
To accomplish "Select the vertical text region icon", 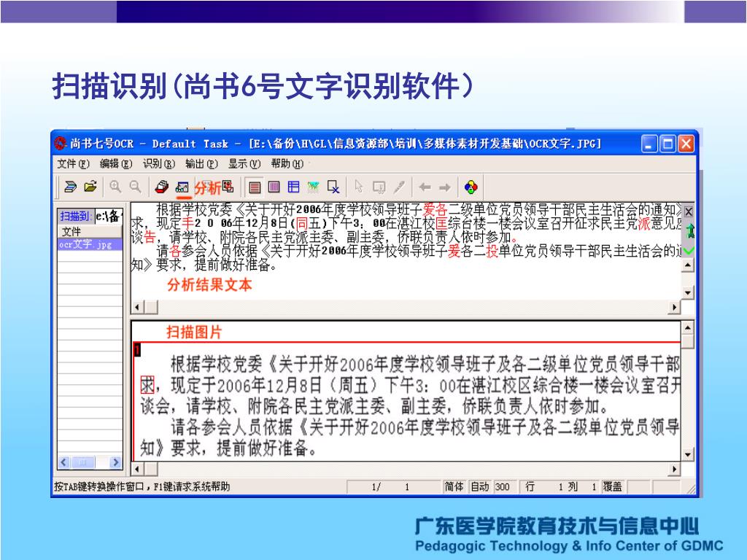I will pyautogui.click(x=274, y=187).
